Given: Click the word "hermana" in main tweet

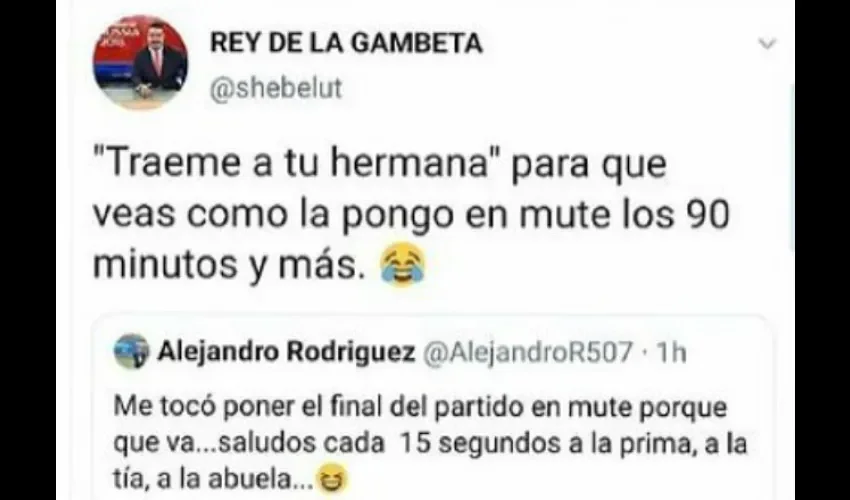Looking at the screenshot, I should [x=410, y=164].
